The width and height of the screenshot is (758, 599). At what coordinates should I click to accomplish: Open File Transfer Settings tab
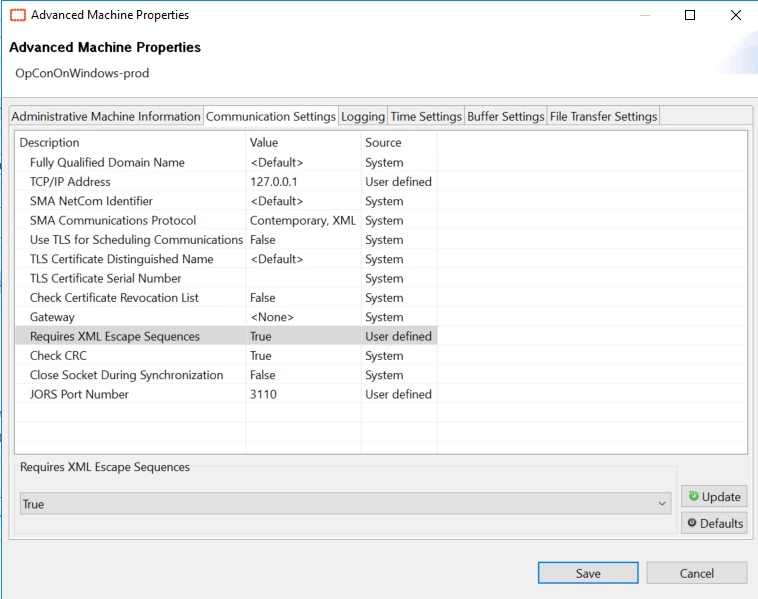point(603,117)
